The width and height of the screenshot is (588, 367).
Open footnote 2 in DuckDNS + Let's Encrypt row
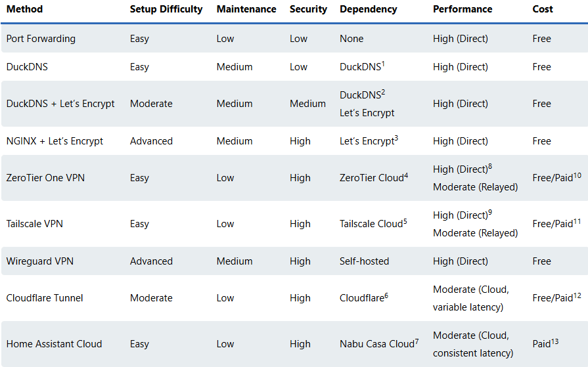point(383,92)
